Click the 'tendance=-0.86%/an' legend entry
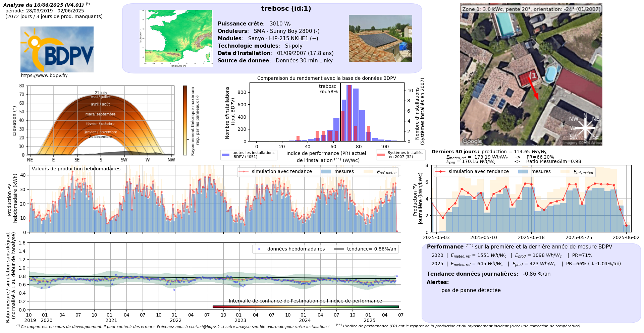644x333 pixels. pyautogui.click(x=365, y=249)
